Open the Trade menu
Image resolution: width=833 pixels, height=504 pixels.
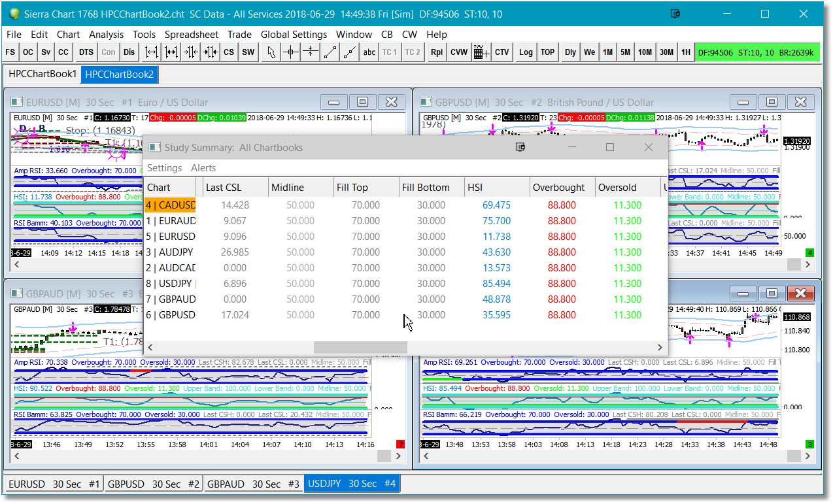pyautogui.click(x=239, y=35)
